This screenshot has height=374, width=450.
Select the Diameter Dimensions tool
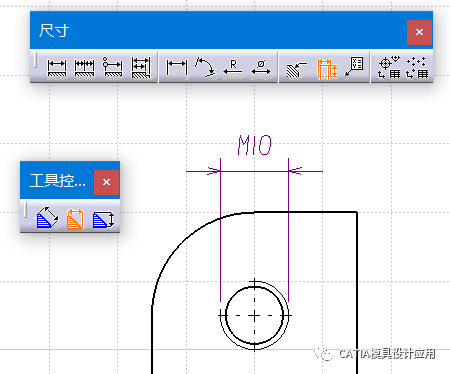pyautogui.click(x=261, y=68)
